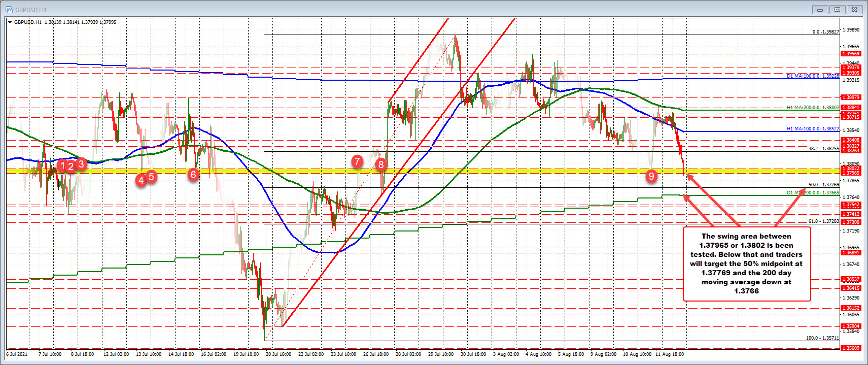Screen dimensions: 868x365
Task: Click the GBPUSD chart window icon
Action: pos(9,10)
